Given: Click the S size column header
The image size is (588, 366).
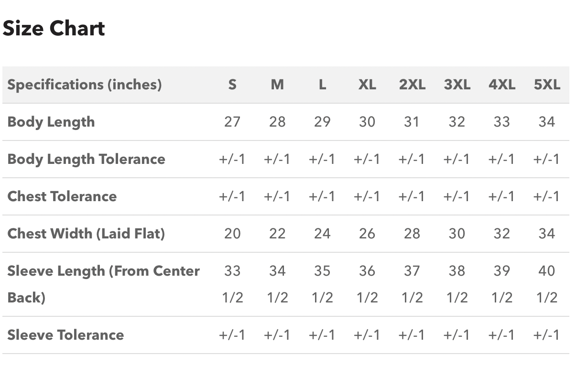Looking at the screenshot, I should click(x=232, y=85).
